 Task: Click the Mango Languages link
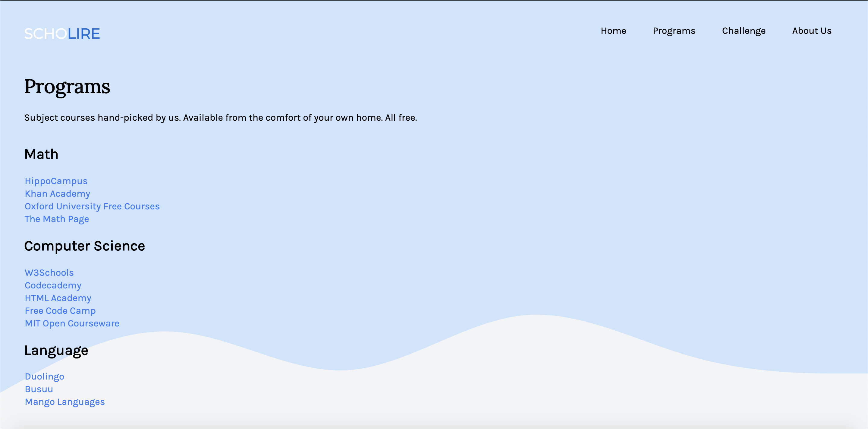click(65, 402)
